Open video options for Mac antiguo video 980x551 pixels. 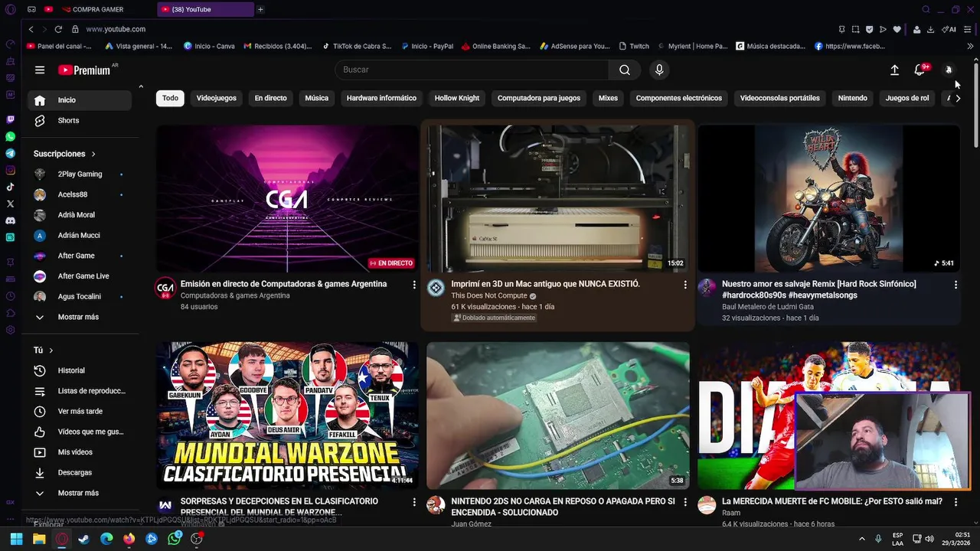pyautogui.click(x=685, y=285)
